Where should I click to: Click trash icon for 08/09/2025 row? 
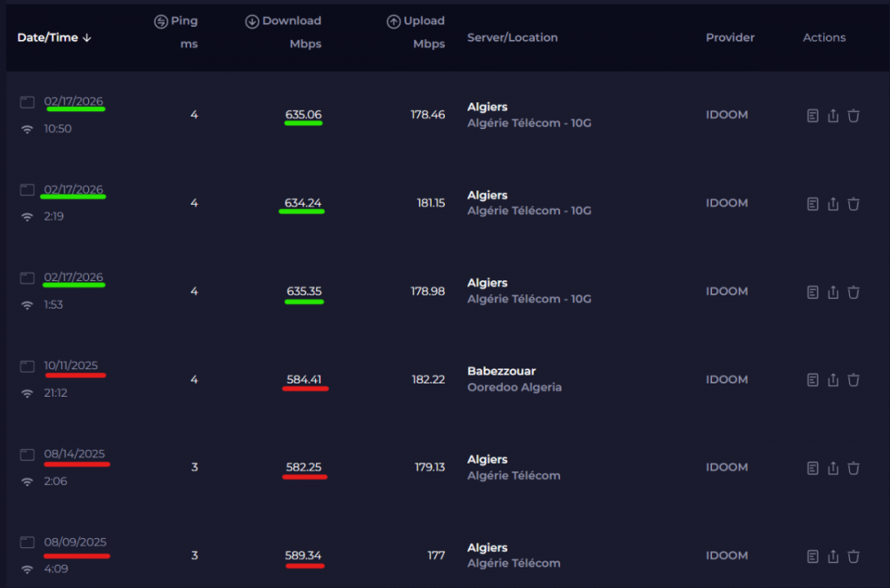(854, 556)
